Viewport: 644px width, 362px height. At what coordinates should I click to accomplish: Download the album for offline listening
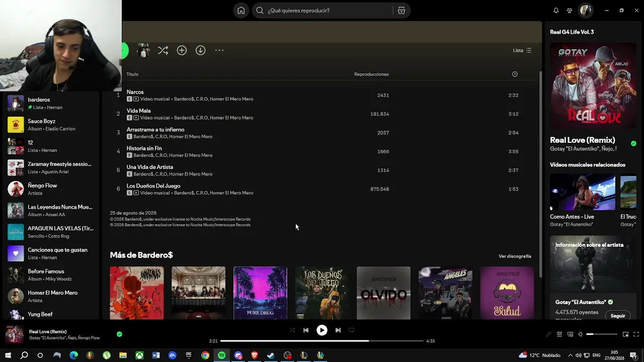pyautogui.click(x=200, y=50)
